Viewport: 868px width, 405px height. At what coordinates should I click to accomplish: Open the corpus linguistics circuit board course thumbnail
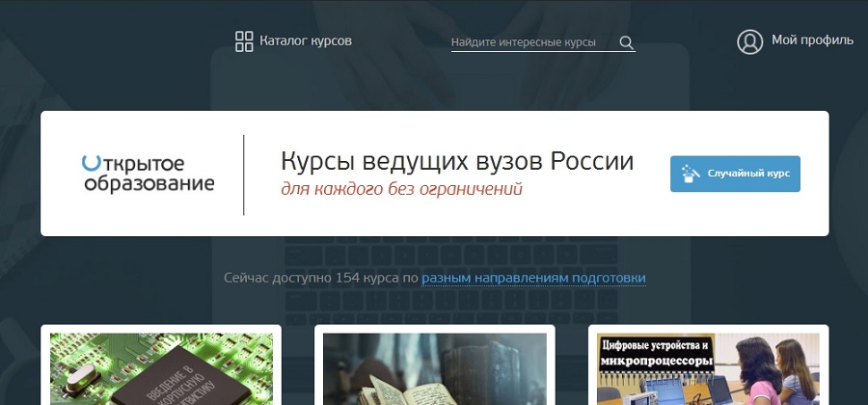tap(161, 368)
